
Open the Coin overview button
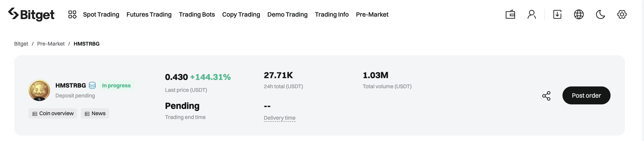tap(53, 114)
